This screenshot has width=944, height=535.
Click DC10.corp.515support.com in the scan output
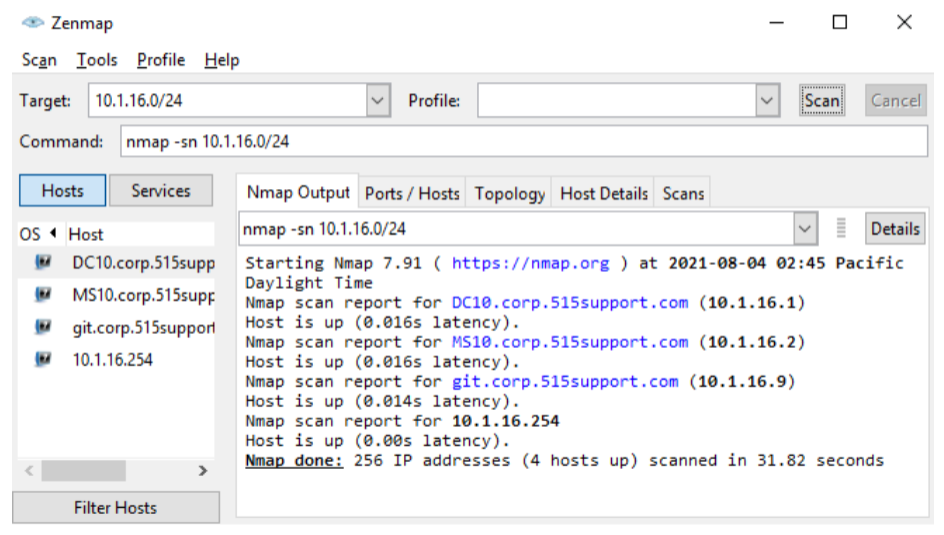[570, 302]
